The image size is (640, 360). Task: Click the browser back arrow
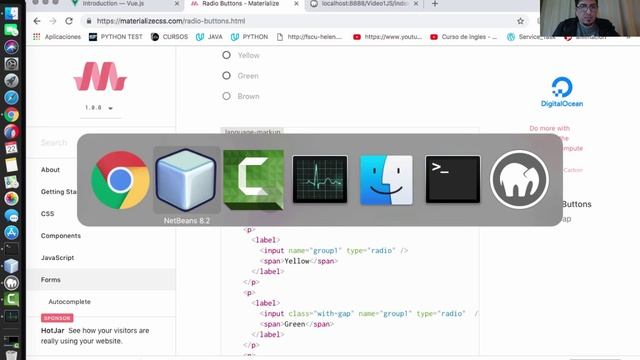pyautogui.click(x=37, y=21)
